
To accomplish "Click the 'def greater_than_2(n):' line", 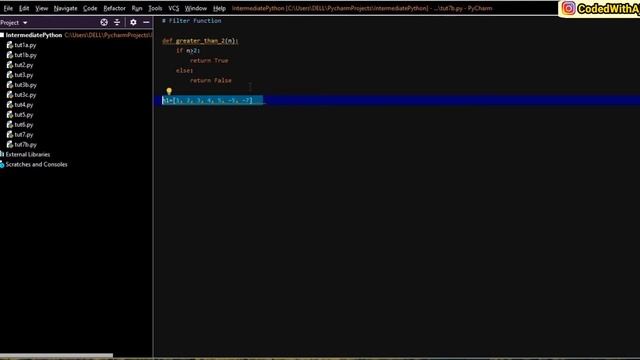I will pyautogui.click(x=200, y=41).
